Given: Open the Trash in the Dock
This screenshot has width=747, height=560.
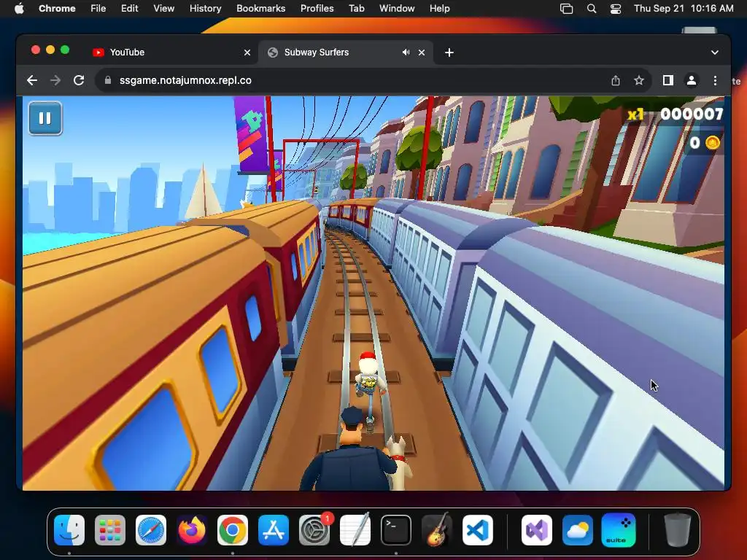Looking at the screenshot, I should (x=678, y=529).
